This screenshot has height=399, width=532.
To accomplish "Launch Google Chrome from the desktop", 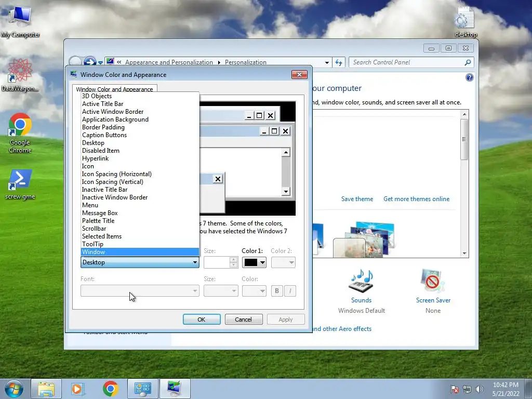I will (20, 133).
